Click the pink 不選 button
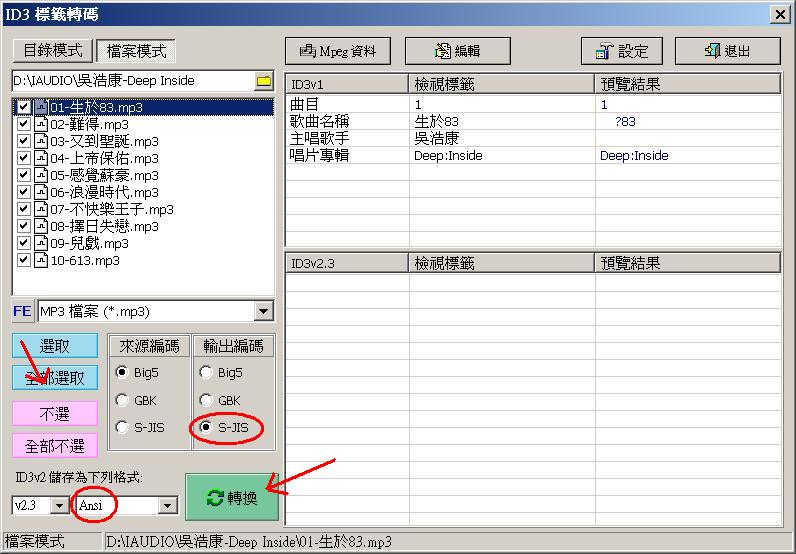The image size is (796, 554). pyautogui.click(x=55, y=414)
